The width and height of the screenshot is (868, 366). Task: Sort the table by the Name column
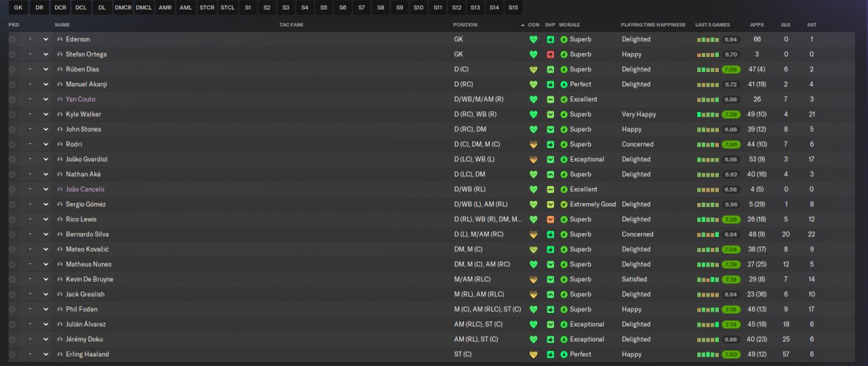[62, 25]
